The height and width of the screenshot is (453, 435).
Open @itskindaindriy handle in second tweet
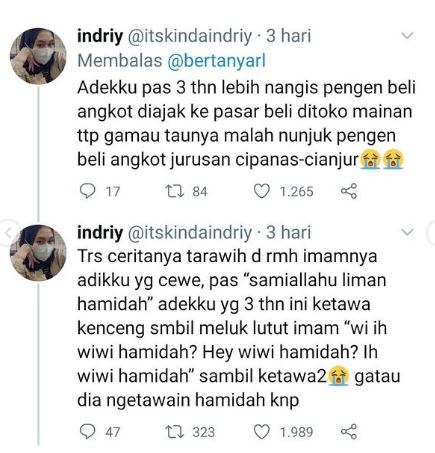190,233
